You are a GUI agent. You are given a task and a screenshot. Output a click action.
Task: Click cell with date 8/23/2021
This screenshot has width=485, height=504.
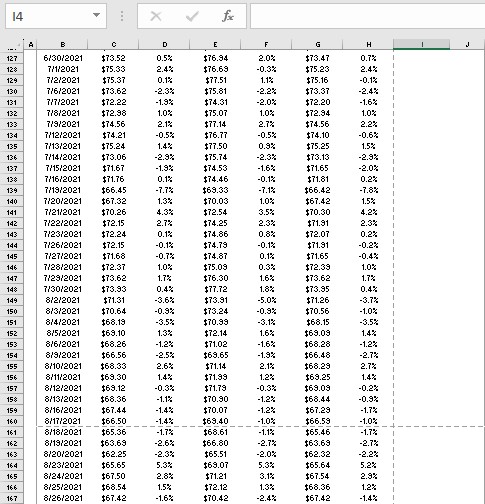coord(63,465)
